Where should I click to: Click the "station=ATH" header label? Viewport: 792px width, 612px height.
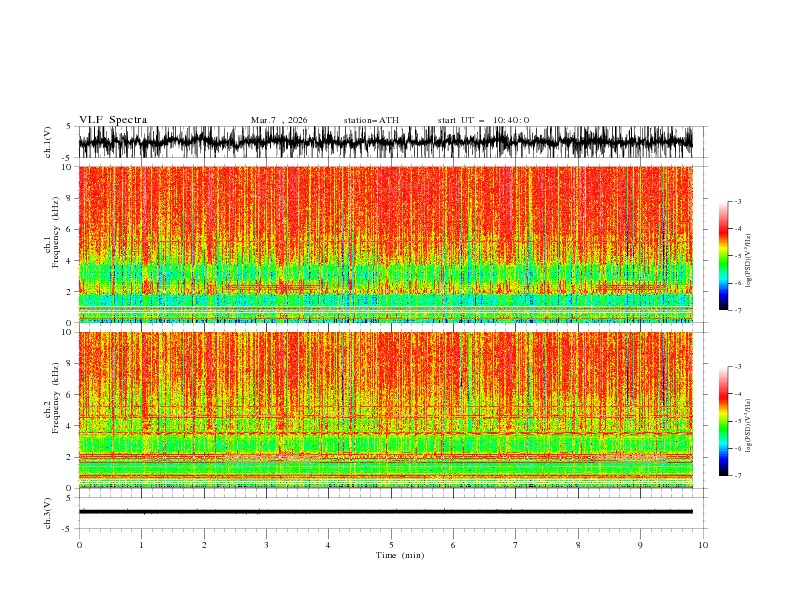pos(371,120)
